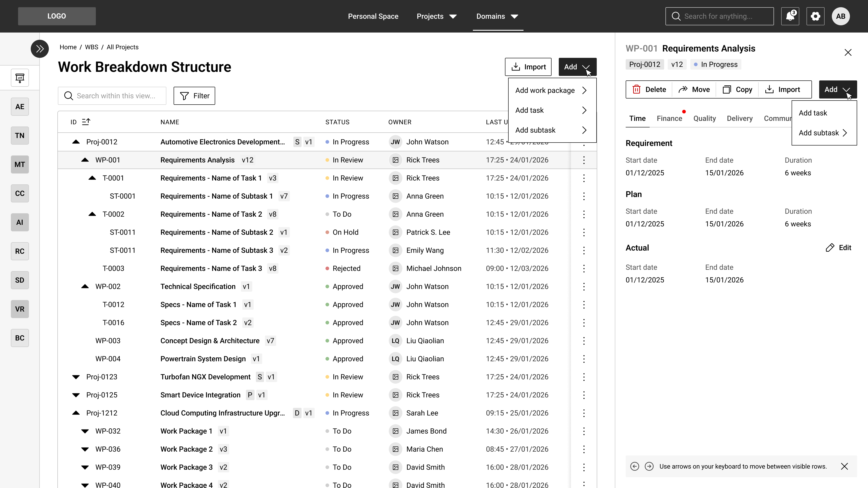
Task: Open row menu for WP-032 Work Package 1
Action: click(584, 431)
